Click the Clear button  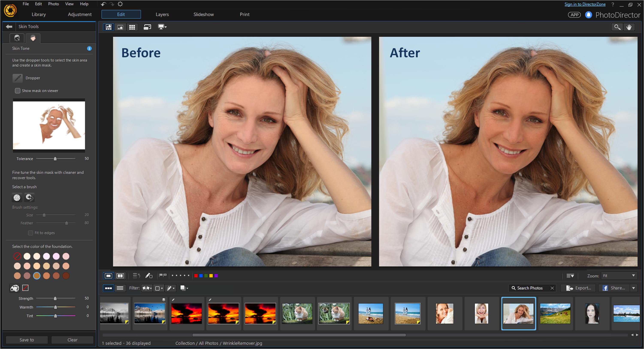pyautogui.click(x=72, y=340)
